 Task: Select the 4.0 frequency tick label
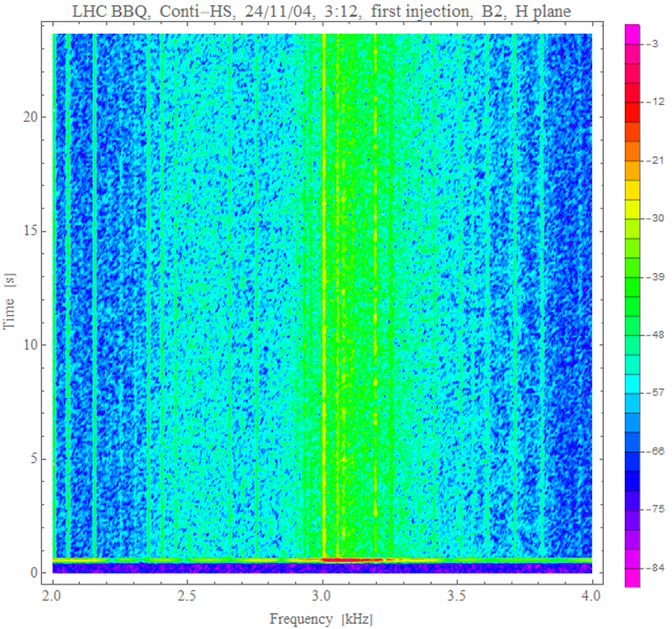pos(591,595)
